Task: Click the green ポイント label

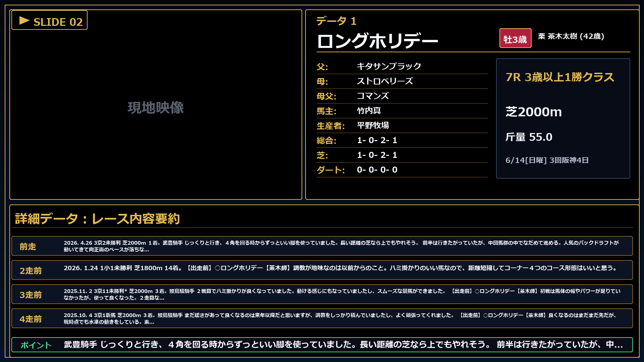Action: (x=36, y=345)
